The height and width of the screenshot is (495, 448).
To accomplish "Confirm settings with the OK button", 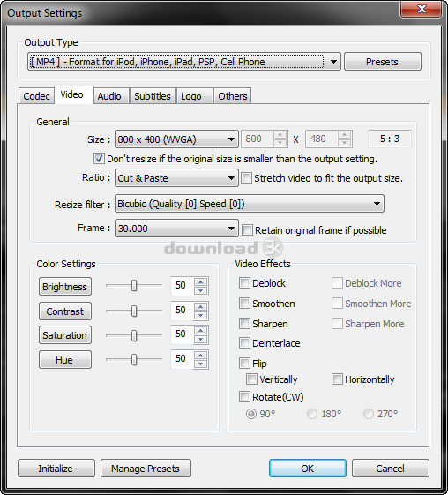I will [308, 469].
